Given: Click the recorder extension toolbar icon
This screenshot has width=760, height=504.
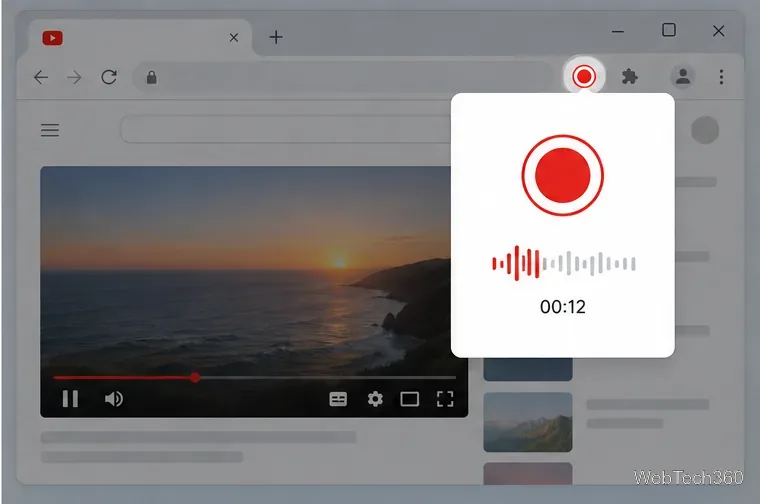Looking at the screenshot, I should (584, 76).
